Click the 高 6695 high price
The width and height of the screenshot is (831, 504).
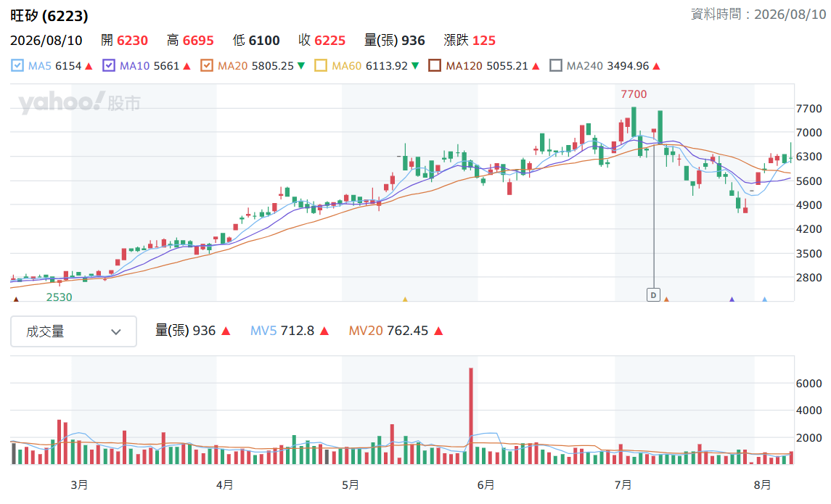pos(190,40)
